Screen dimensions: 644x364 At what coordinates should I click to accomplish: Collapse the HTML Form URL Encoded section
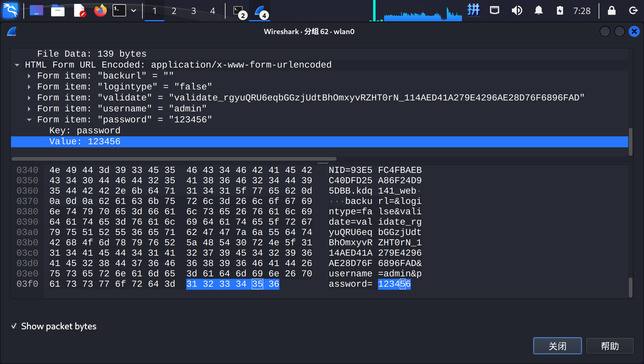(x=17, y=65)
